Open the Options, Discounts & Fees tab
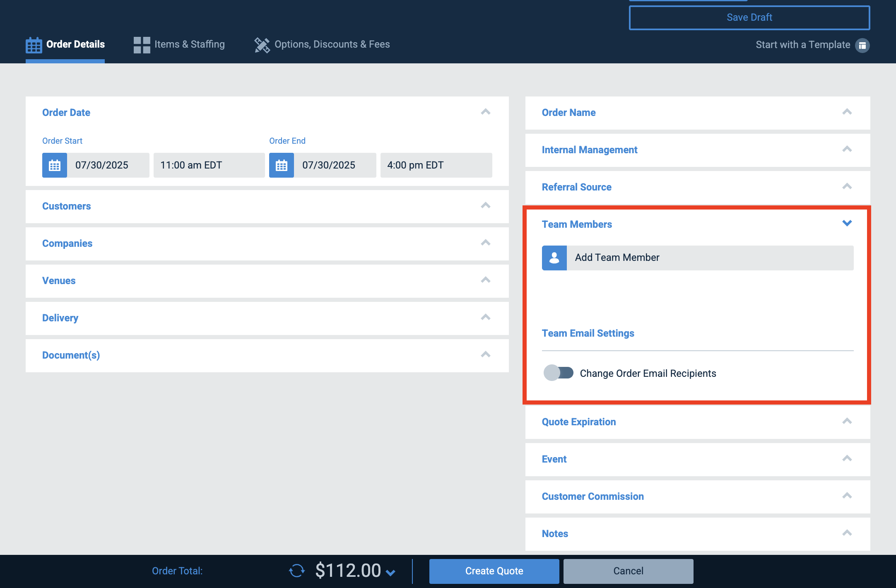The height and width of the screenshot is (588, 896). tap(322, 45)
